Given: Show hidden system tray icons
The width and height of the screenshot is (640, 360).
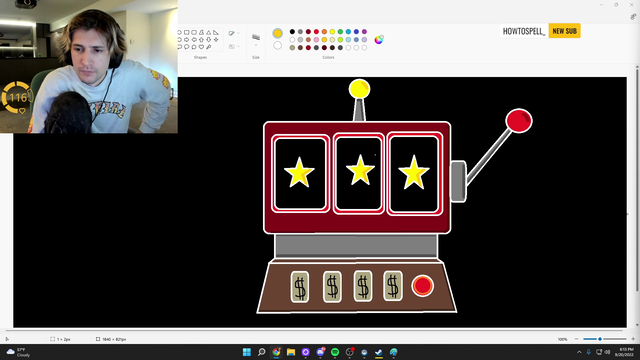Looking at the screenshot, I should coord(579,352).
